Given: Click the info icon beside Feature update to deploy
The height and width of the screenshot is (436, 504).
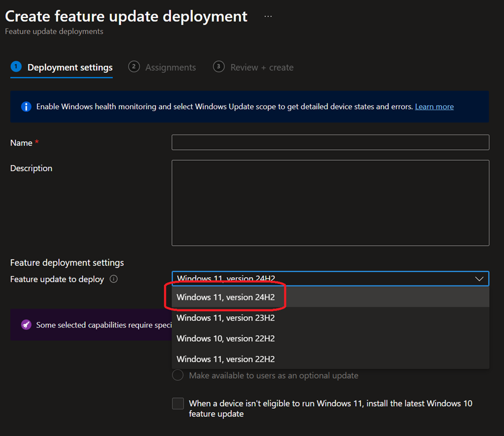Looking at the screenshot, I should coord(114,279).
